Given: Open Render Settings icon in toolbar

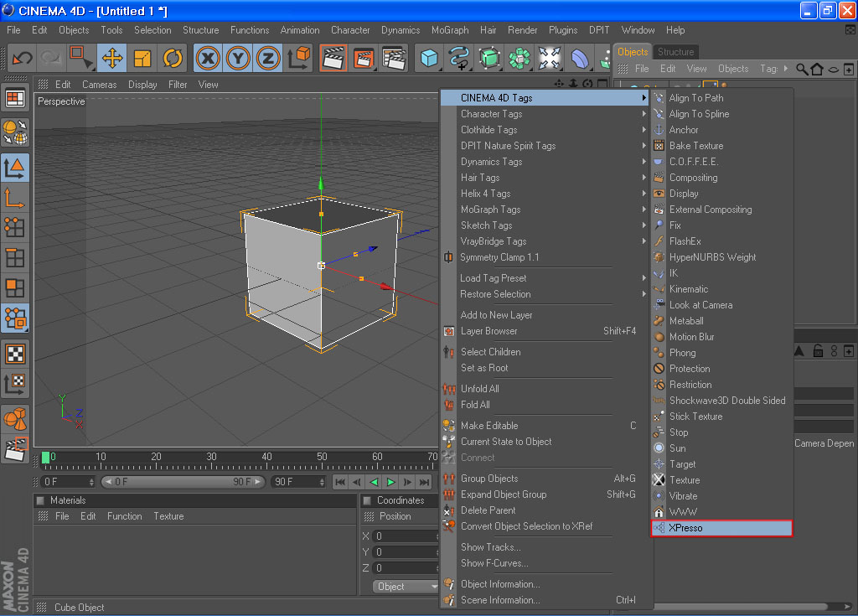Looking at the screenshot, I should click(394, 58).
